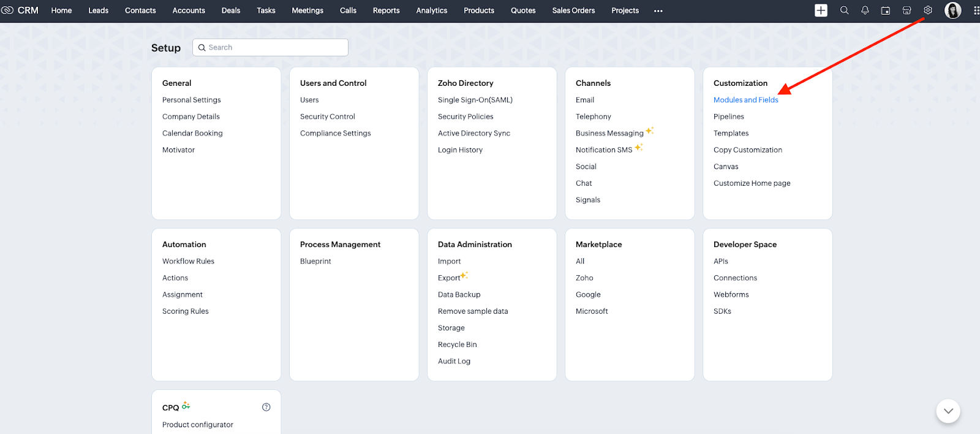Open the Leads module tab

click(x=99, y=10)
